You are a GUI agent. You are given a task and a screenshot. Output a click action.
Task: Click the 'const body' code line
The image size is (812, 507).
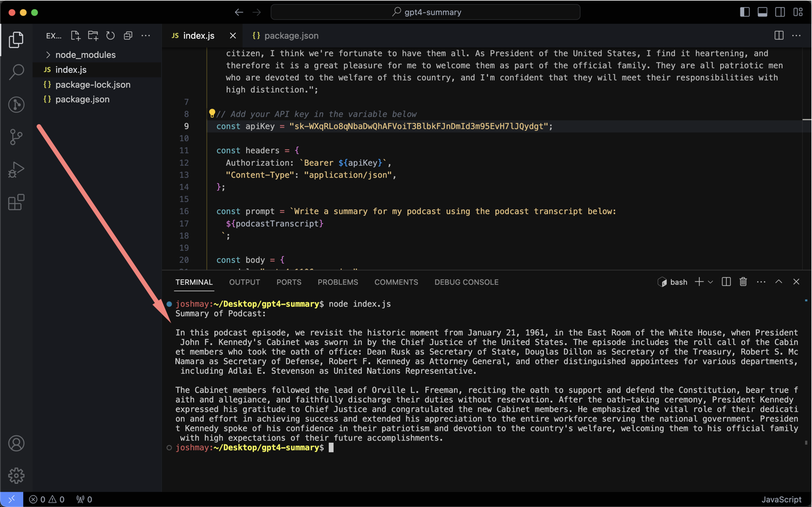pos(251,260)
